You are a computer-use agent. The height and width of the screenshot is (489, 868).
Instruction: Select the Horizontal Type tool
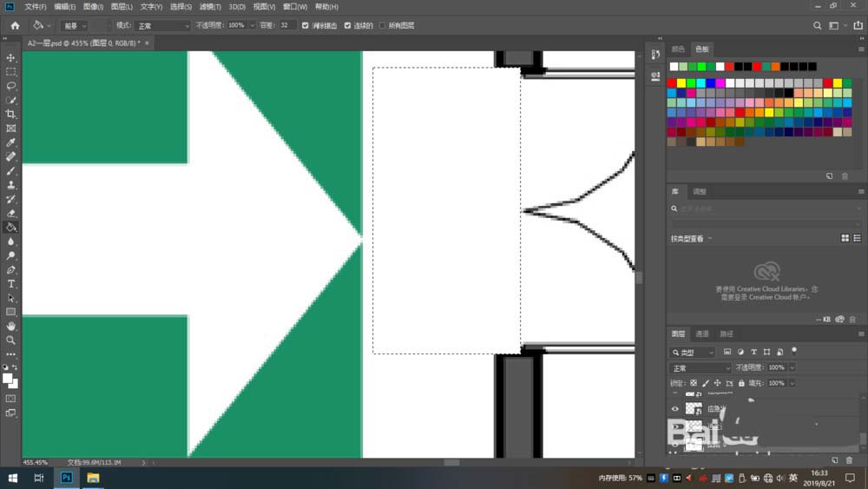[x=11, y=284]
